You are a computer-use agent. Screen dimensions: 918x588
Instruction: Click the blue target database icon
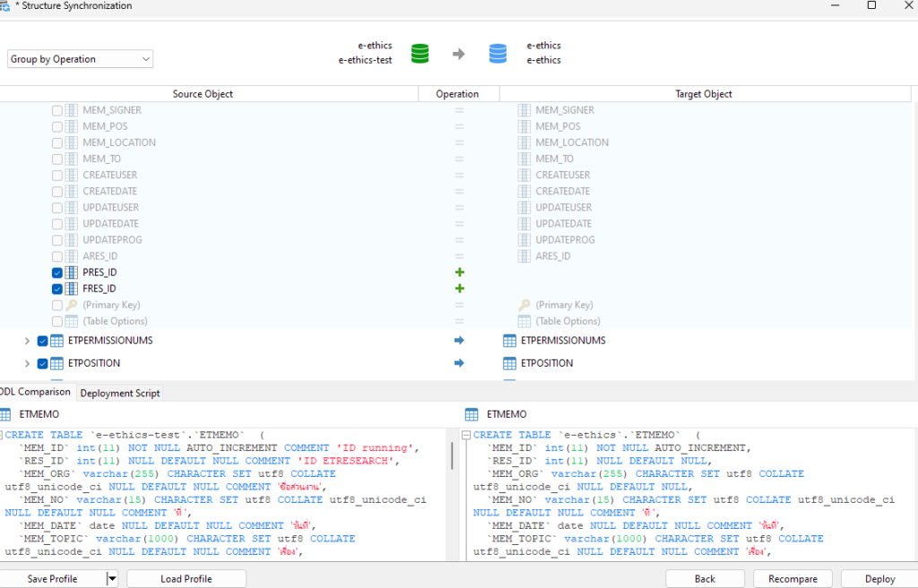[x=498, y=53]
